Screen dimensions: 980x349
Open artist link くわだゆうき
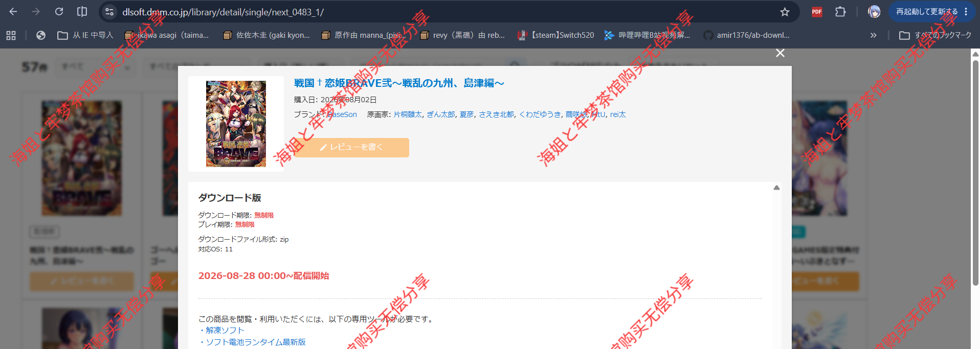[x=540, y=114]
